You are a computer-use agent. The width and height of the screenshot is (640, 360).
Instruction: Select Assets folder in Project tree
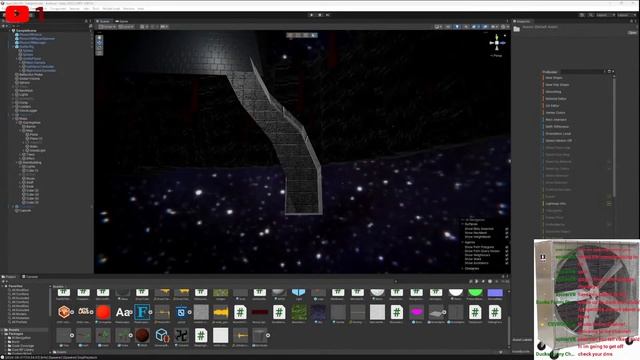click(x=14, y=330)
